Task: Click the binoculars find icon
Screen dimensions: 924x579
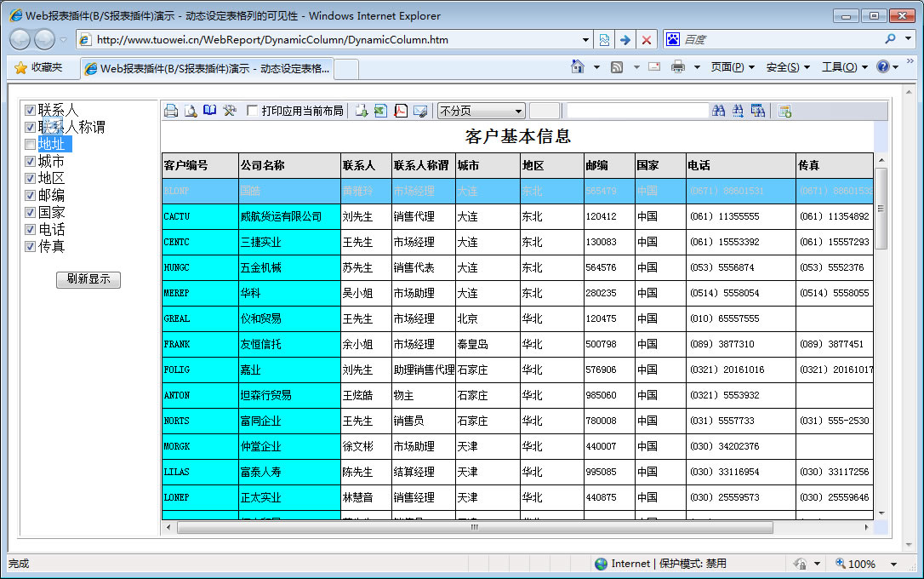Action: click(719, 111)
